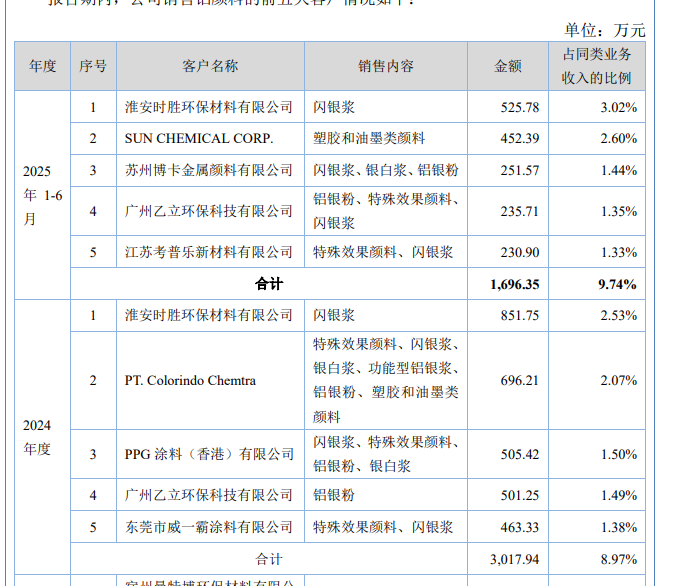Select SUN CHEMICAL CORP. cell

[x=210, y=138]
